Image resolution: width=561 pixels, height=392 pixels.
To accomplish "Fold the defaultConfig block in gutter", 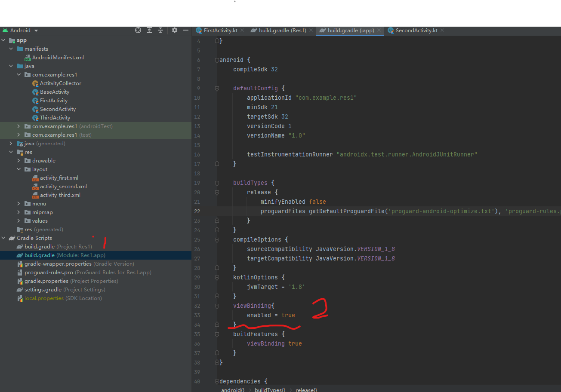I will [217, 88].
